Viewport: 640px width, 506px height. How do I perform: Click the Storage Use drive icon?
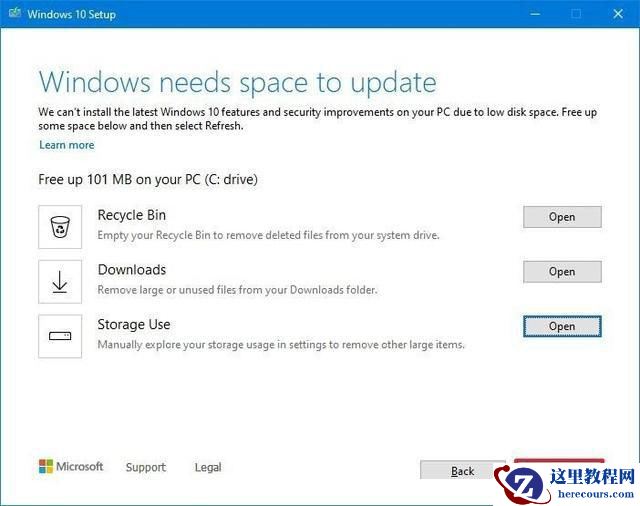click(60, 336)
